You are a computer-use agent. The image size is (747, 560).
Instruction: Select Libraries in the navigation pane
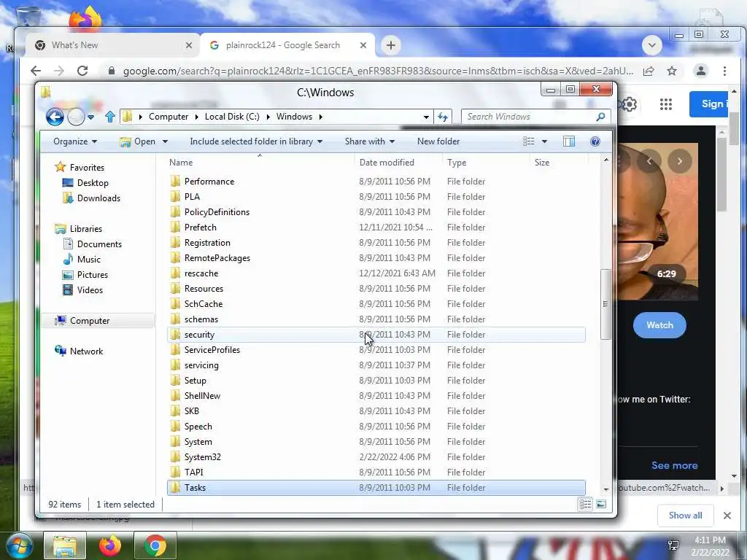click(x=86, y=229)
